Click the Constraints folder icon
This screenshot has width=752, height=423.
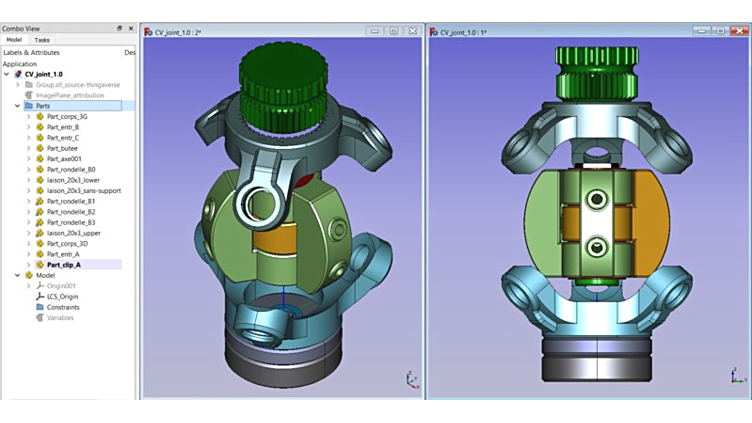[40, 307]
